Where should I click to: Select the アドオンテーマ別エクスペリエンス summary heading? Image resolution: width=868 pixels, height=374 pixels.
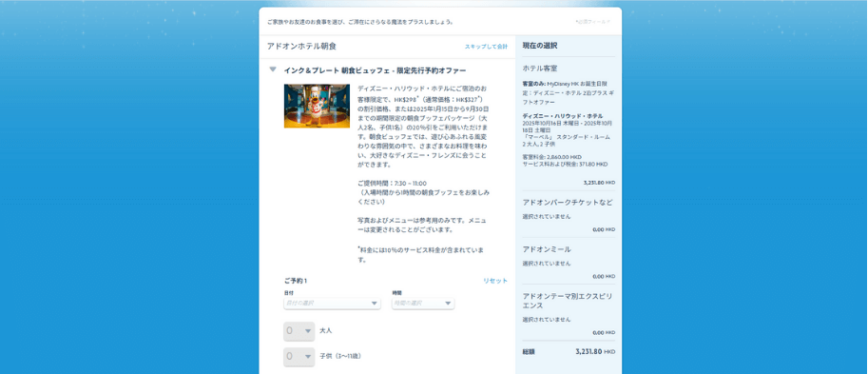[x=568, y=301]
